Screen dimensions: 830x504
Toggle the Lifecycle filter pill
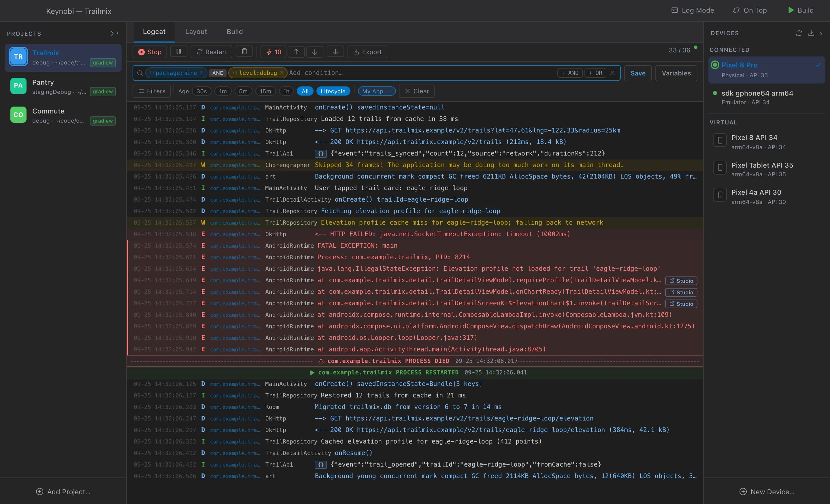pyautogui.click(x=333, y=91)
